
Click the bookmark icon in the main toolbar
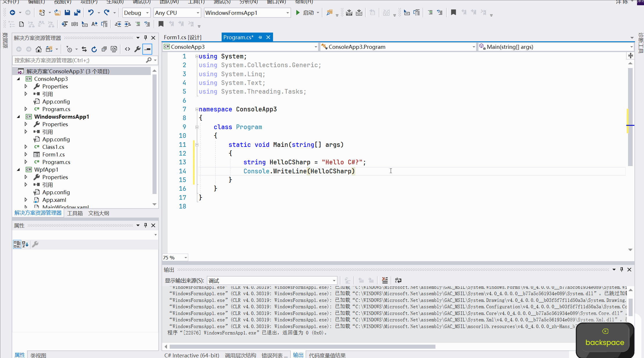[453, 13]
